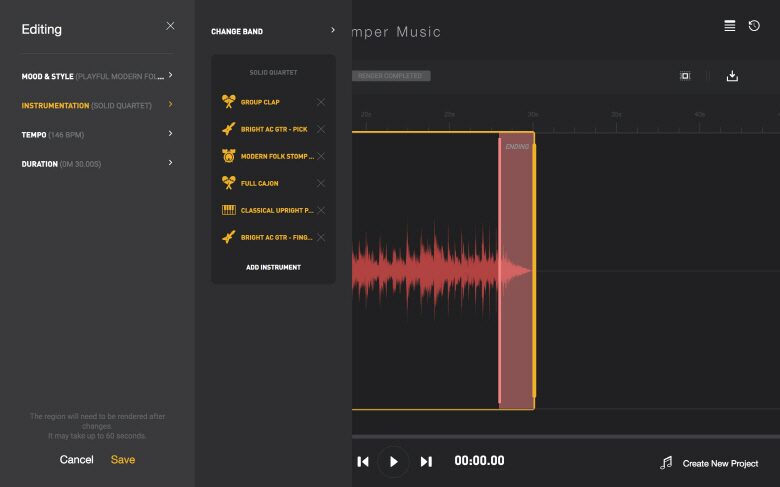Viewport: 780px width, 487px height.
Task: Save the editing changes
Action: click(x=123, y=460)
